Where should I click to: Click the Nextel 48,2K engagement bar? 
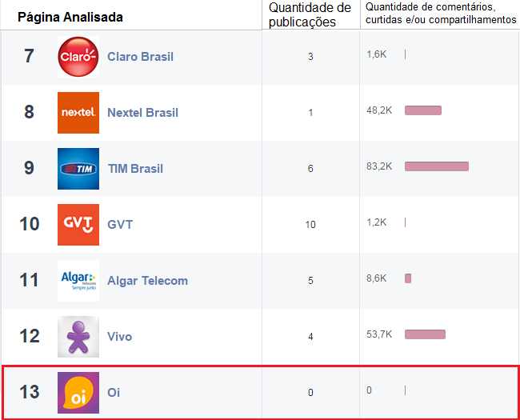(422, 110)
